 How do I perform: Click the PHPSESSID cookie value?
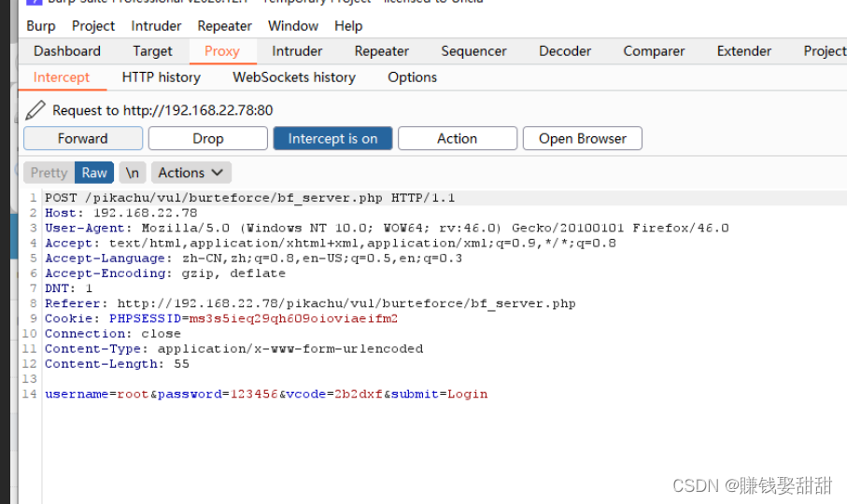pos(293,319)
